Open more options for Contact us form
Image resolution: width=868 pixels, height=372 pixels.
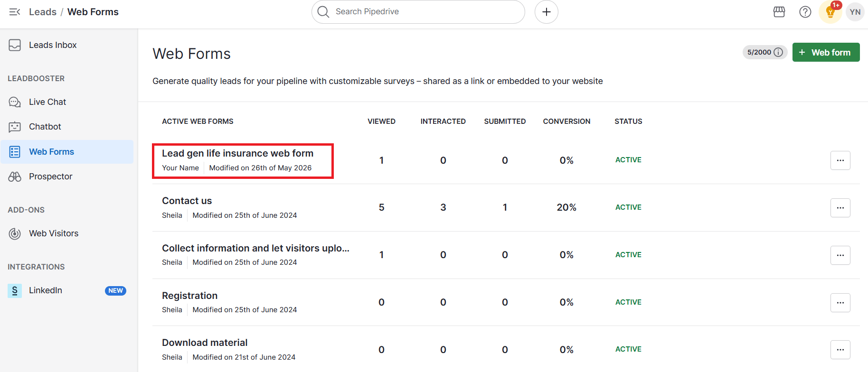pyautogui.click(x=840, y=208)
